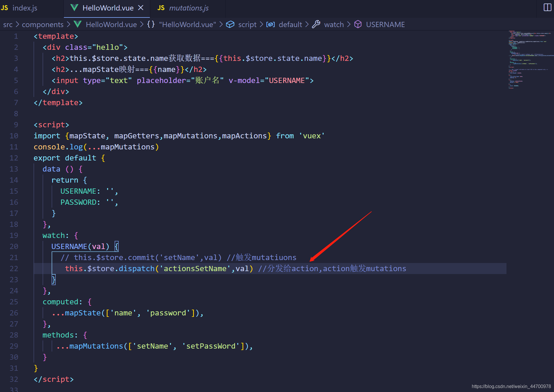Click the split editor icon
The height and width of the screenshot is (392, 554).
tap(547, 7)
